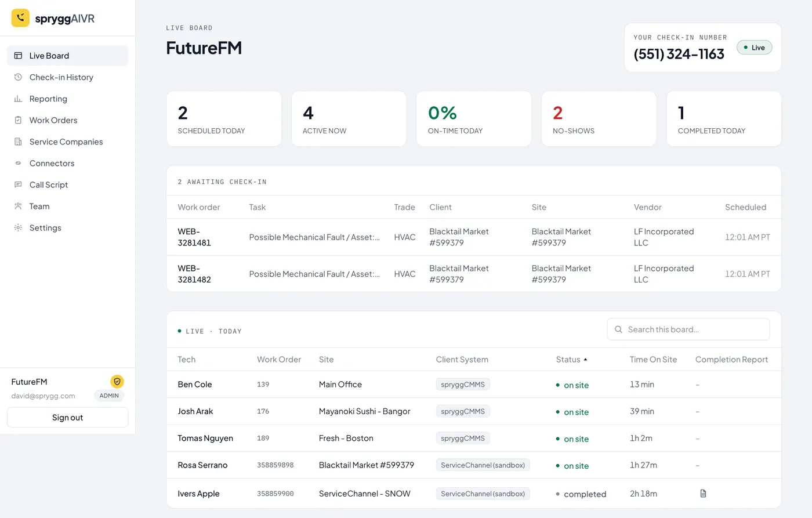Open Settings from the sidebar
This screenshot has height=518, width=812.
coord(67,228)
